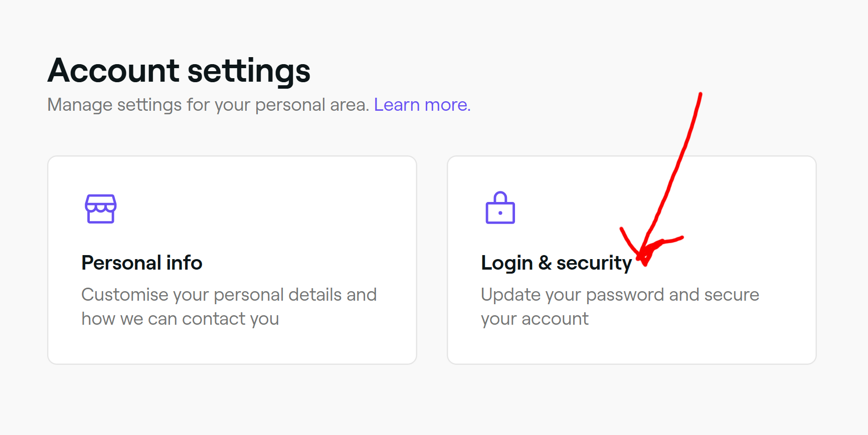Click the Account settings page title
Screen dimensions: 868x435
pos(179,71)
